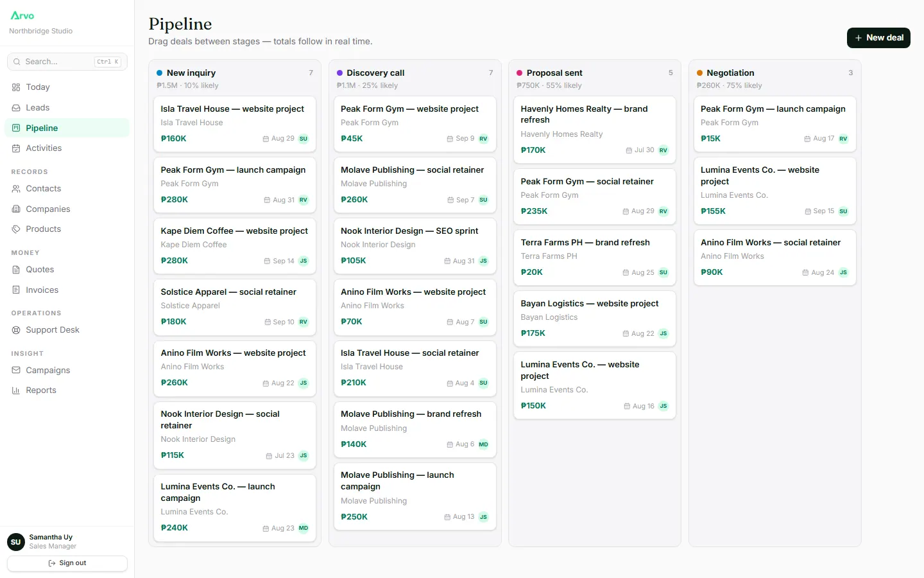The image size is (924, 578).
Task: Open the Kape Diem Coffee website project card
Action: (235, 245)
